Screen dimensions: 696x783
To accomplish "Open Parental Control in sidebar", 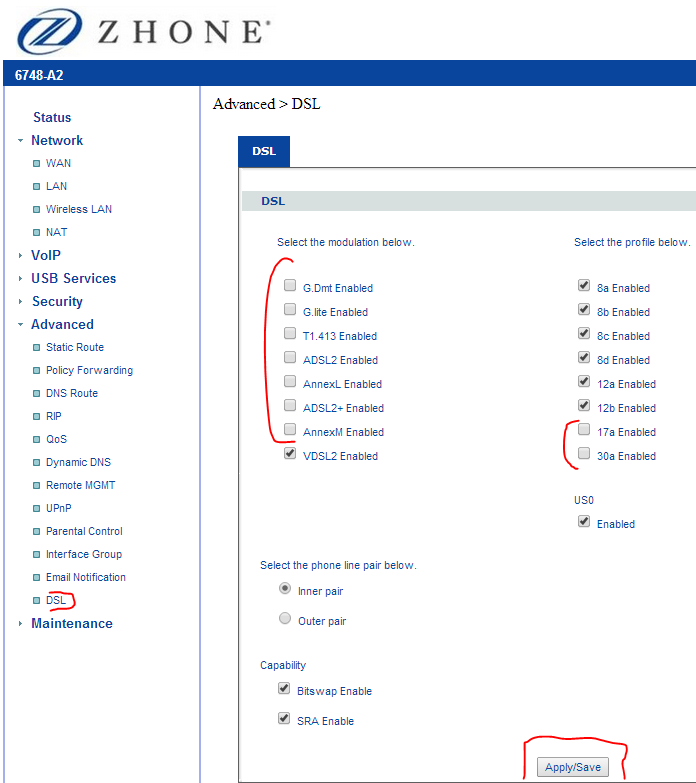I will [x=84, y=531].
